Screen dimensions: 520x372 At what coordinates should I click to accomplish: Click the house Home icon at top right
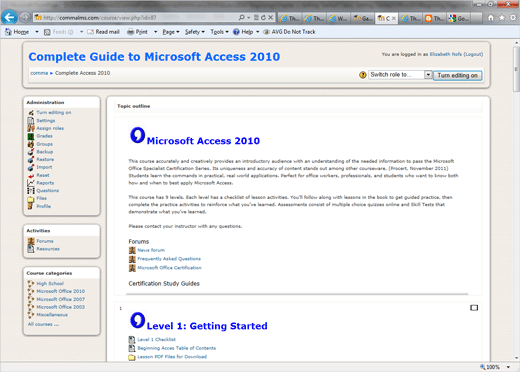[x=491, y=18]
